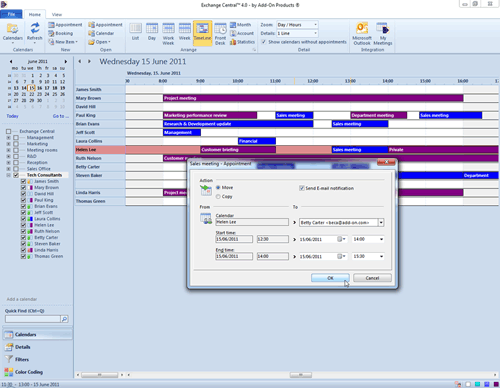Expand the Open dropdown in ribbon
The image size is (500, 388).
click(x=109, y=42)
